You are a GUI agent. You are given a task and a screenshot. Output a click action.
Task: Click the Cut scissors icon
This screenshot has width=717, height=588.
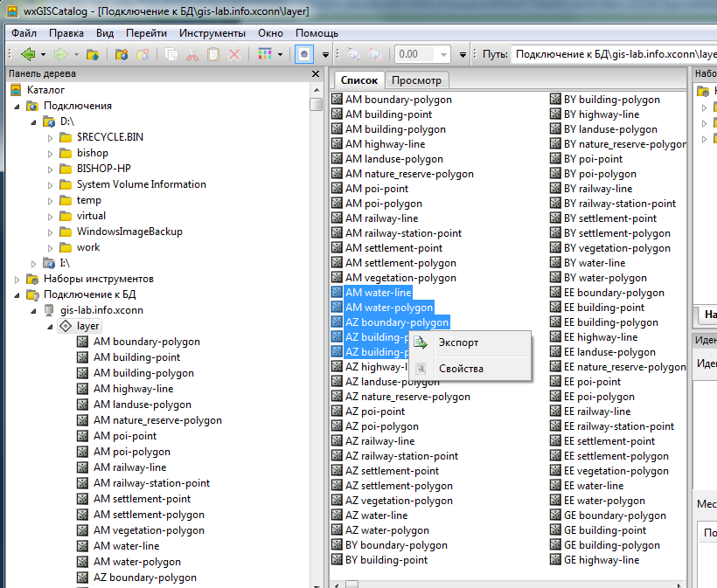pyautogui.click(x=192, y=55)
